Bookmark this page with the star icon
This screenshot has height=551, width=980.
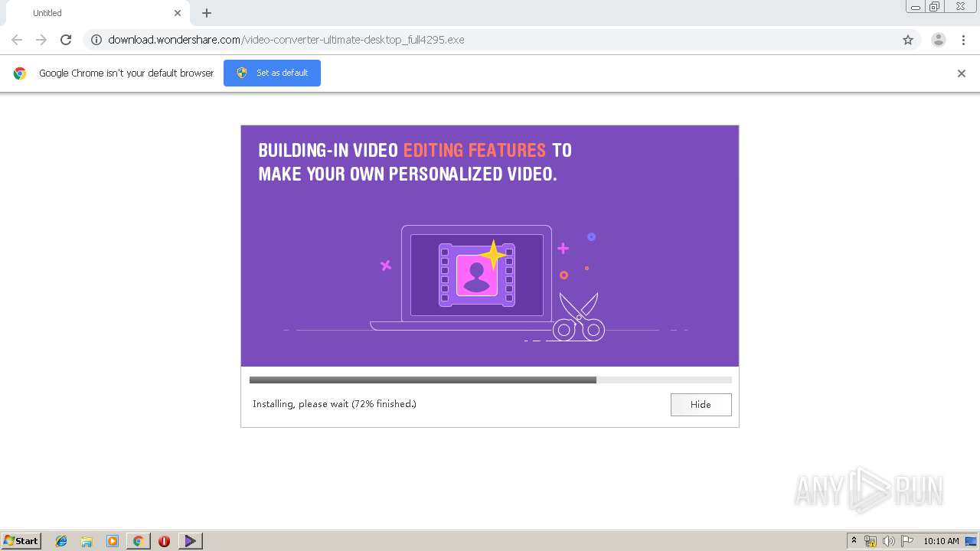(x=908, y=40)
